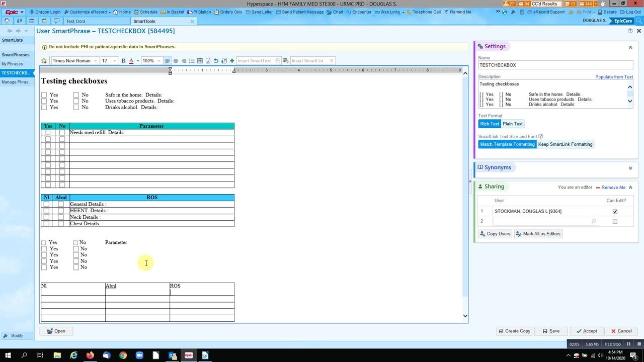Click Populate from Text link
This screenshot has height=362, width=644.
point(614,77)
